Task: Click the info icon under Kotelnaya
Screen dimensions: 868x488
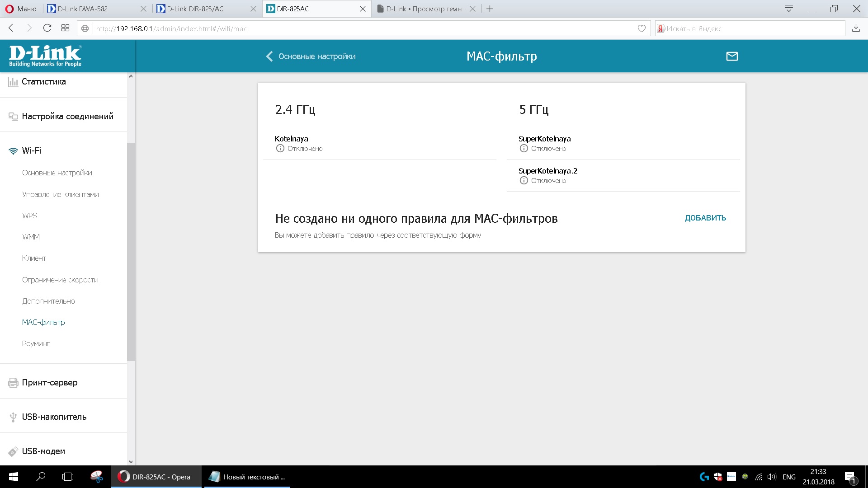Action: pos(280,149)
